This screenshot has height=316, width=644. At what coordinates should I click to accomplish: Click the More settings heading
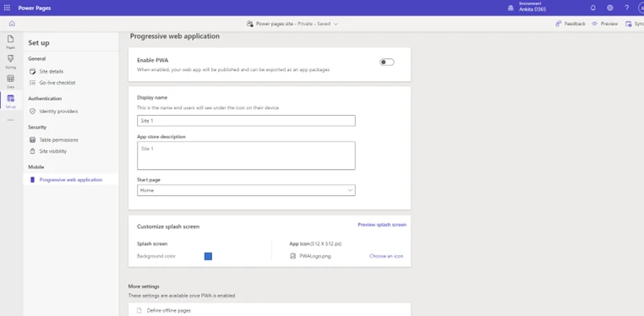pos(144,286)
